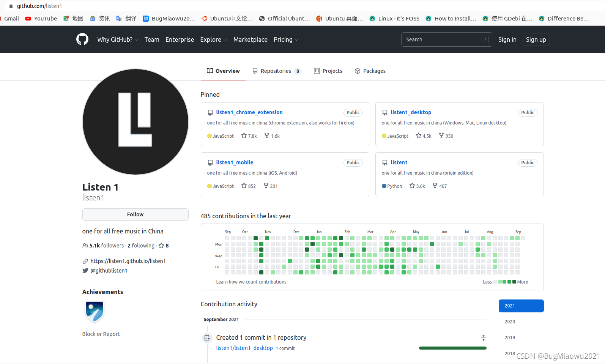Click the green commit progress bar
Image resolution: width=605 pixels, height=364 pixels.
pos(453,348)
